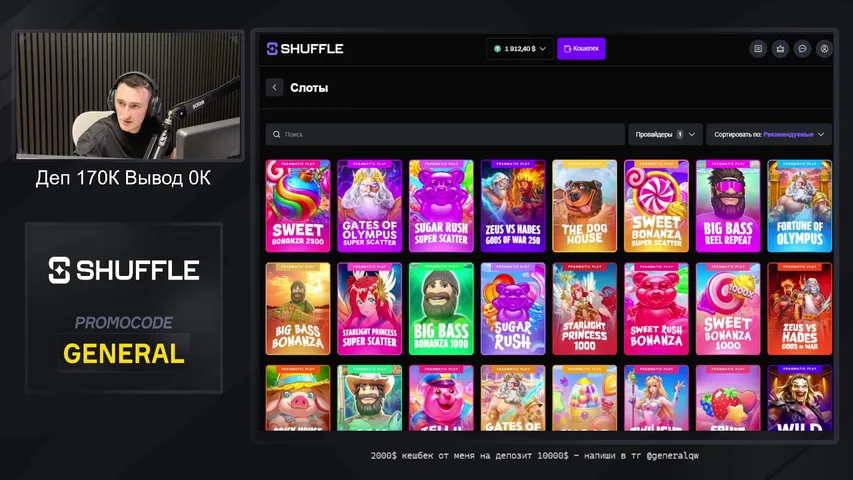
Task: Open Sweet Rush Bonanza game
Action: pyautogui.click(x=656, y=309)
